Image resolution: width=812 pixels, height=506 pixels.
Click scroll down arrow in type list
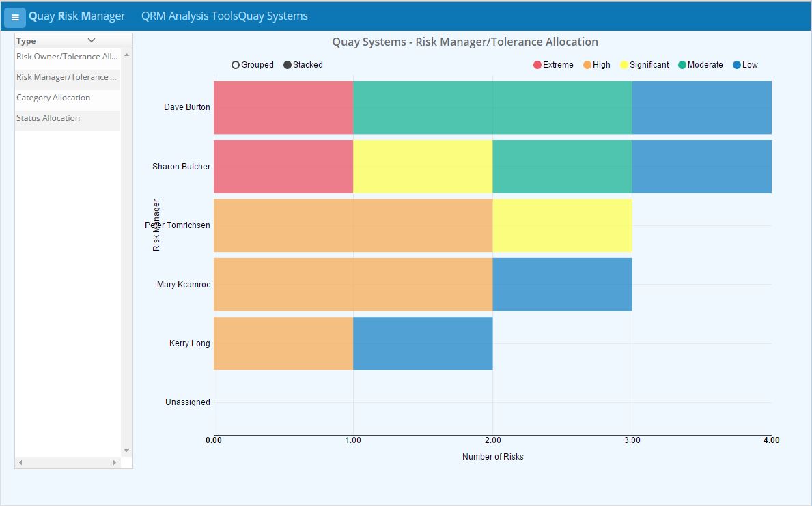point(127,451)
